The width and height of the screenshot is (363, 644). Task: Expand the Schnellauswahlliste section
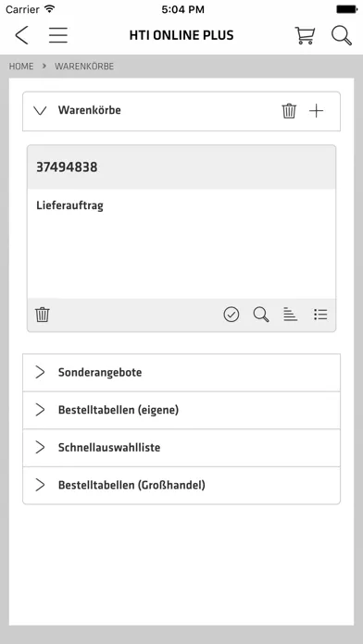coord(181,448)
